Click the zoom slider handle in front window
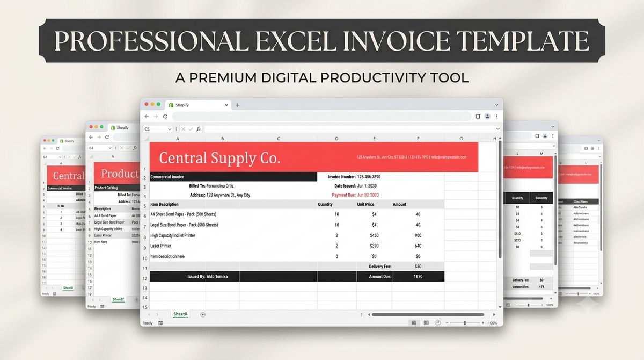This screenshot has height=360, width=644. (x=465, y=323)
